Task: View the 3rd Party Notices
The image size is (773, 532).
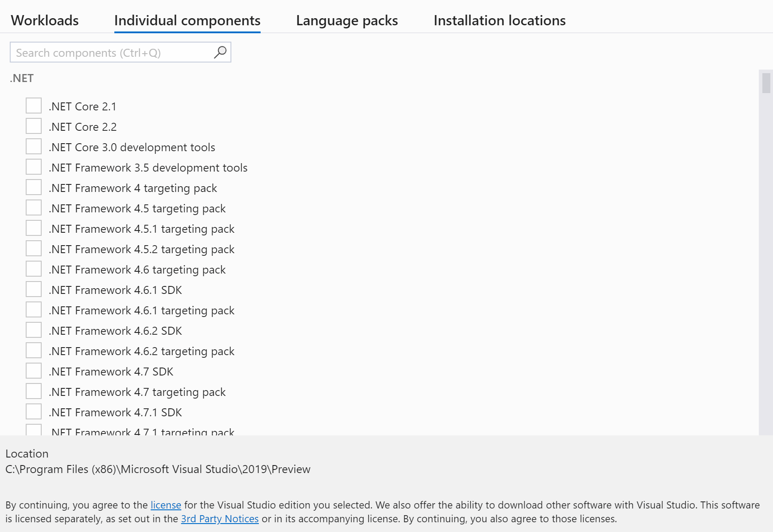Action: (219, 519)
